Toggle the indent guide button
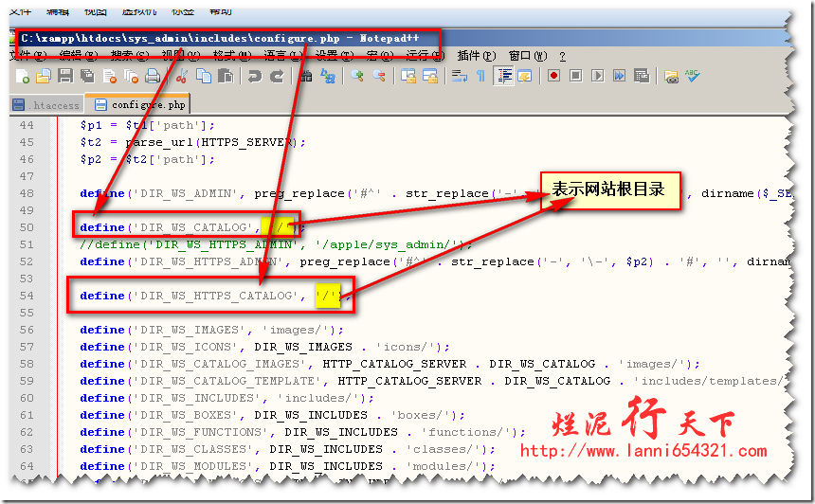This screenshot has height=504, width=815. (503, 76)
